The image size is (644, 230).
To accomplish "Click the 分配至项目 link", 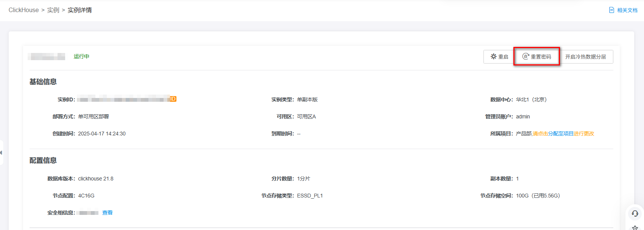I will pos(561,134).
